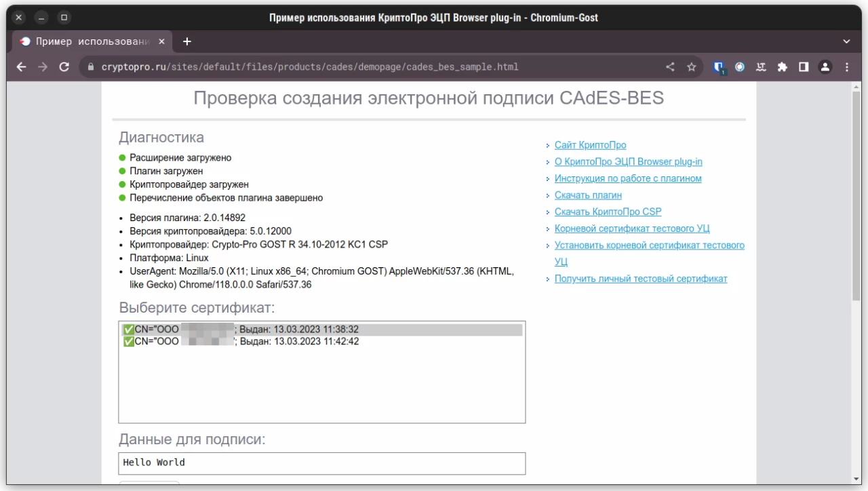Image resolution: width=868 pixels, height=491 pixels.
Task: Open the Chromium three-dot menu
Action: (847, 67)
